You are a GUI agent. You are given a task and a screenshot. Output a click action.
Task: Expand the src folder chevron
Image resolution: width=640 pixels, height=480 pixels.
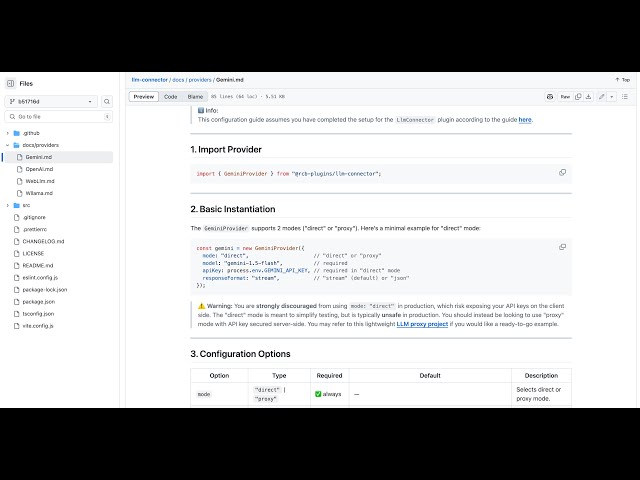[8, 205]
